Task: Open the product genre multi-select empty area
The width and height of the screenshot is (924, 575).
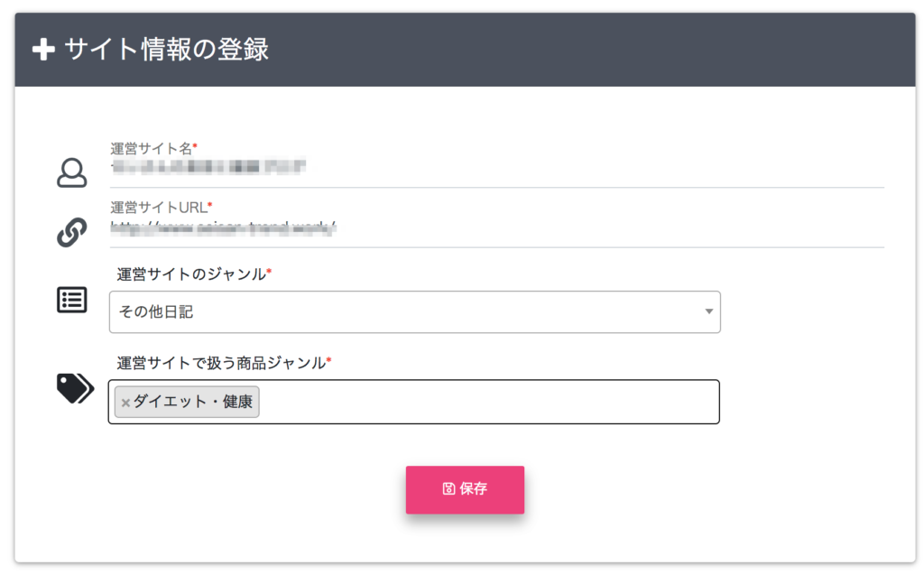Action: click(x=487, y=402)
